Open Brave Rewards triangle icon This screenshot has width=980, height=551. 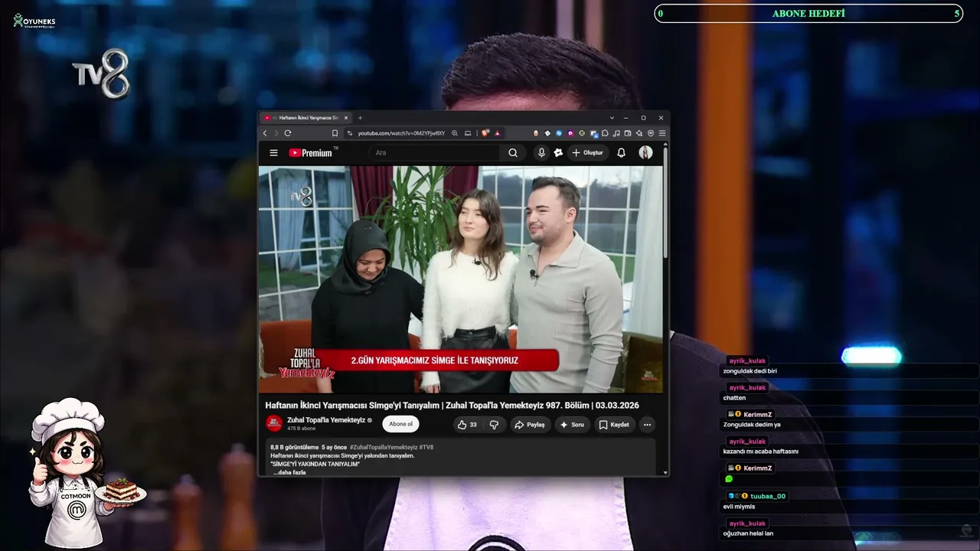pyautogui.click(x=498, y=133)
